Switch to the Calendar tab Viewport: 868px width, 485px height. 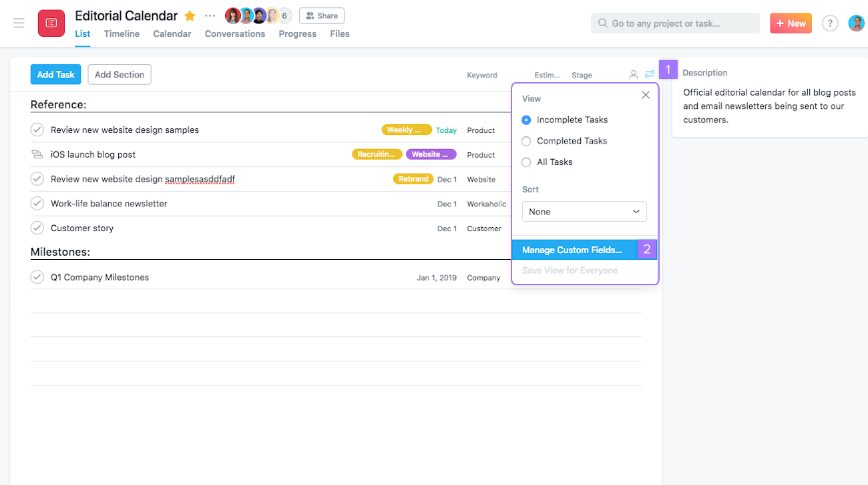click(x=172, y=33)
